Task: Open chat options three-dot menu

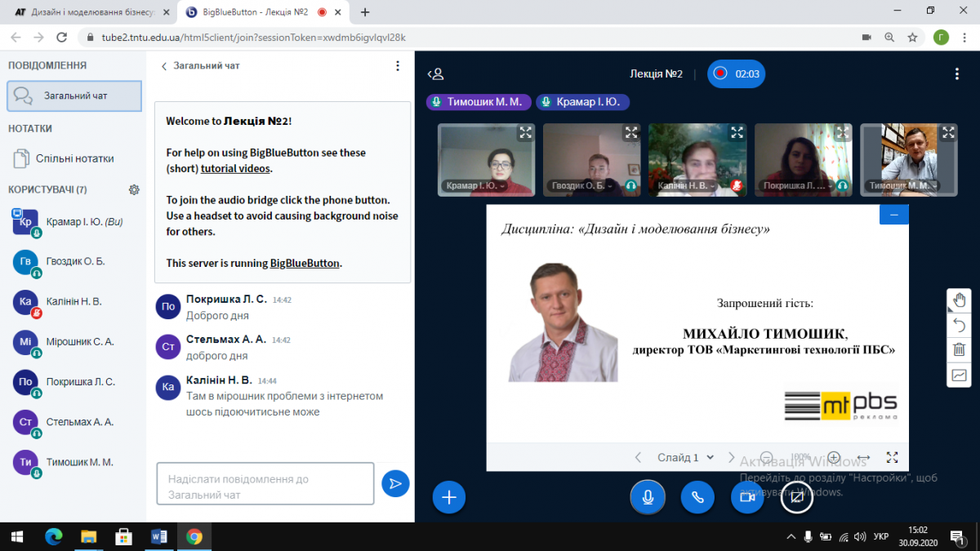Action: coord(398,66)
